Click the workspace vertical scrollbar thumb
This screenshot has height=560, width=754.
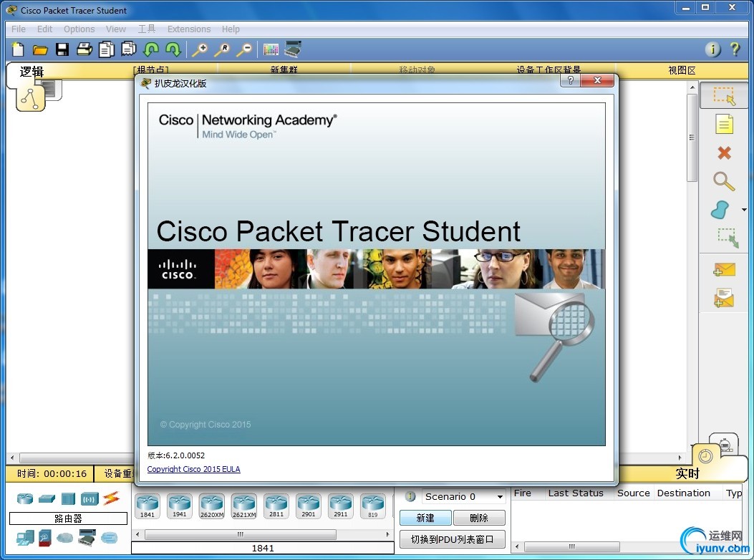[x=692, y=138]
